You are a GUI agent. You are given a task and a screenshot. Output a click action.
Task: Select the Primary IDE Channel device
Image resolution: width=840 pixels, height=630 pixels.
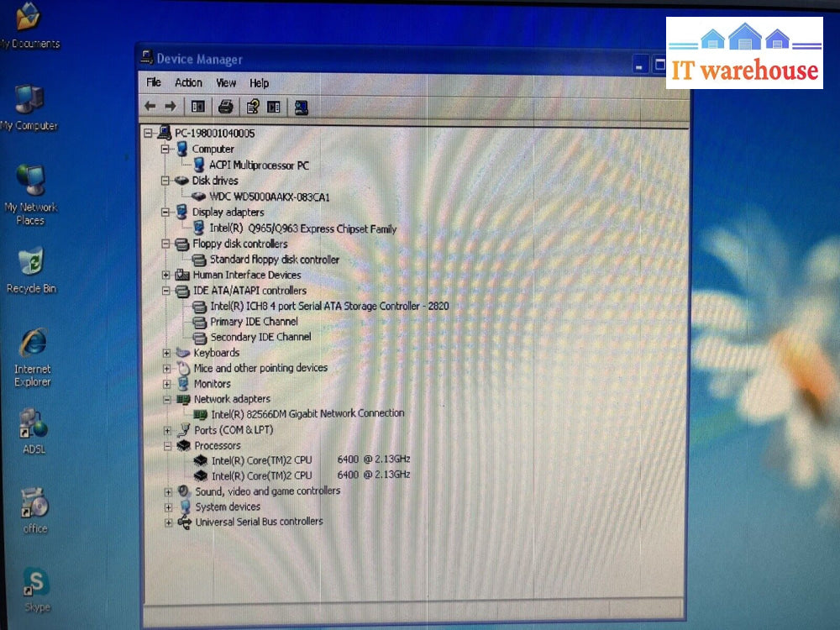point(254,322)
